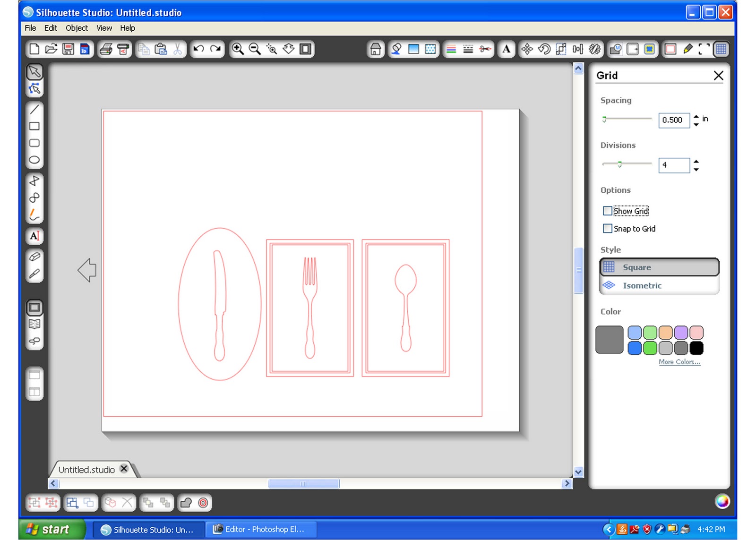Click the Zoom In magnifier icon
The width and height of the screenshot is (756, 540).
point(238,49)
